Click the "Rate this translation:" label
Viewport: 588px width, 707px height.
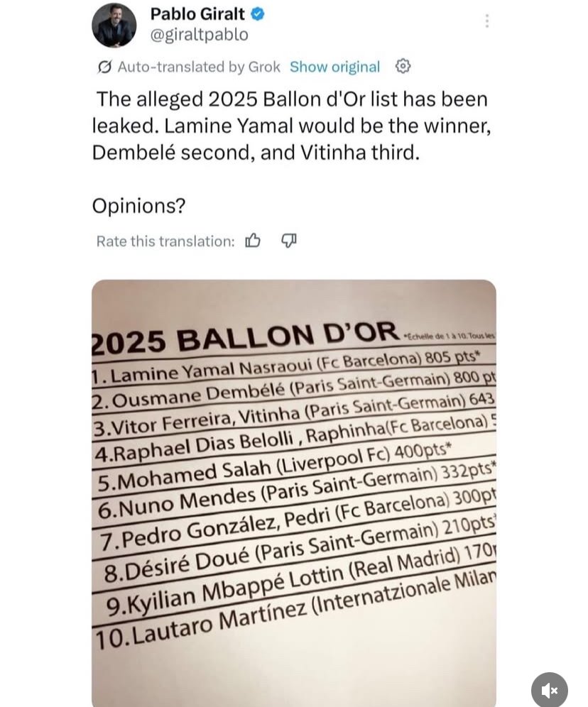(x=165, y=241)
